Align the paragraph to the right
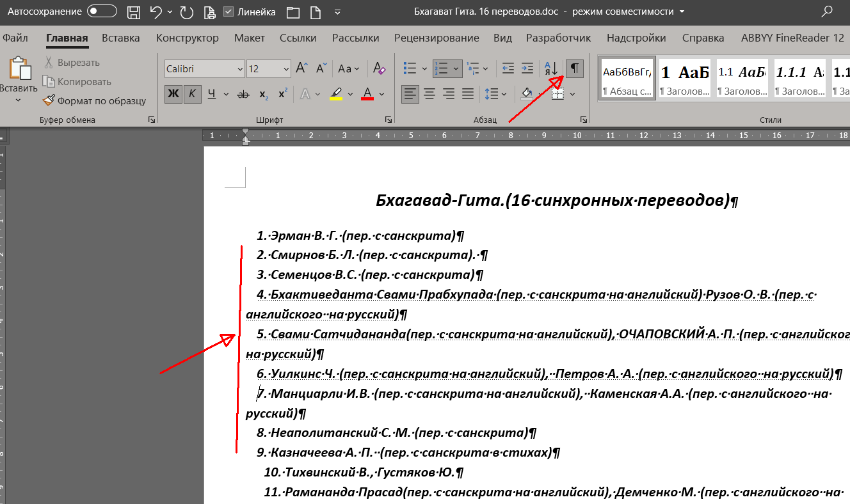850x504 pixels. [x=449, y=94]
